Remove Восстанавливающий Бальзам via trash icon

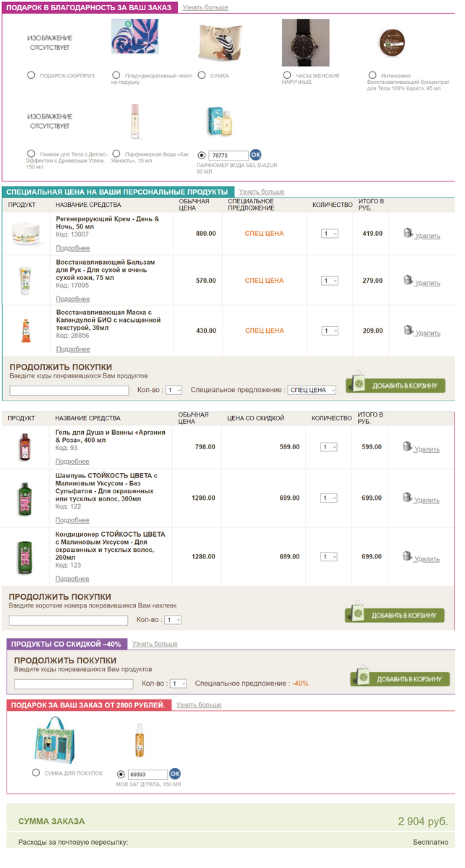pos(409,281)
